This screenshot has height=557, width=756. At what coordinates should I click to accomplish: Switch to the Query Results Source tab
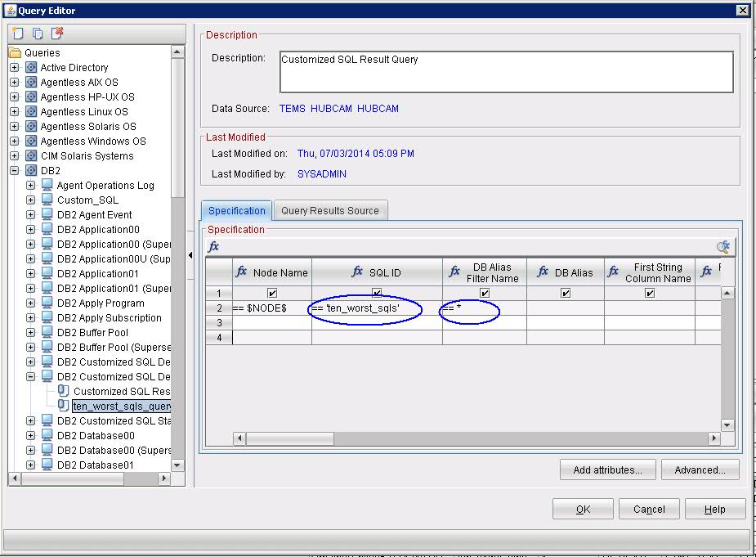(x=330, y=210)
